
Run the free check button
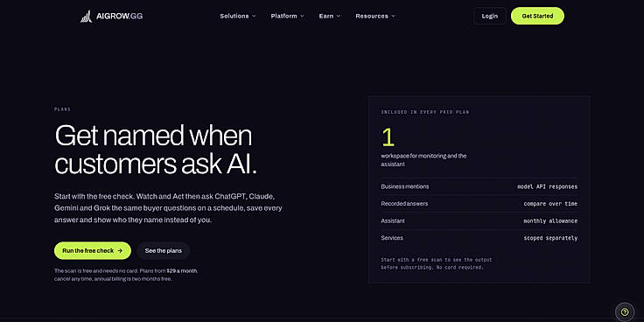pos(93,250)
